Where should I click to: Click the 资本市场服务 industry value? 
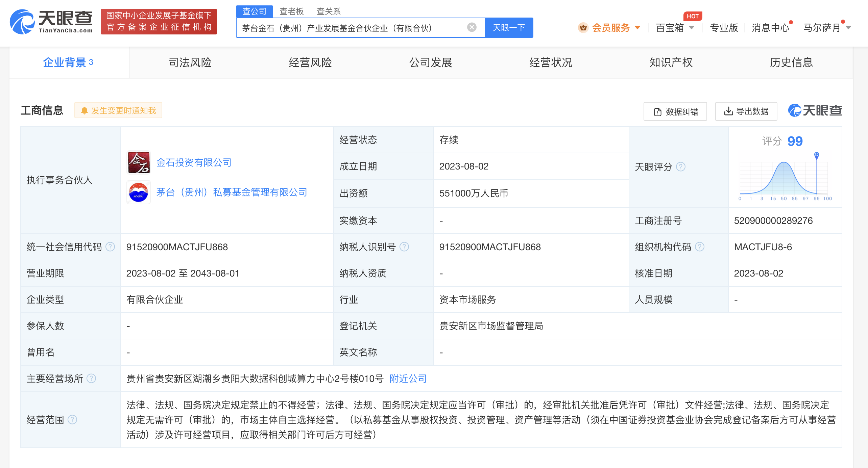(x=467, y=300)
